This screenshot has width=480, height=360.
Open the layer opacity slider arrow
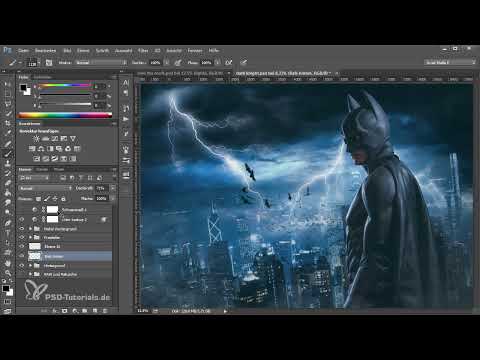tap(113, 188)
